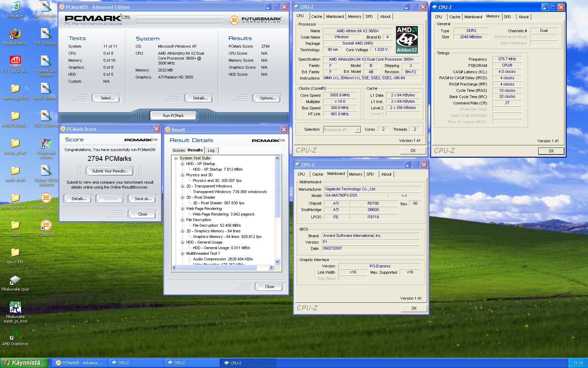Screen dimensions: 588x368
Task: Click Close in the PCMark Score window
Action: pos(142,214)
